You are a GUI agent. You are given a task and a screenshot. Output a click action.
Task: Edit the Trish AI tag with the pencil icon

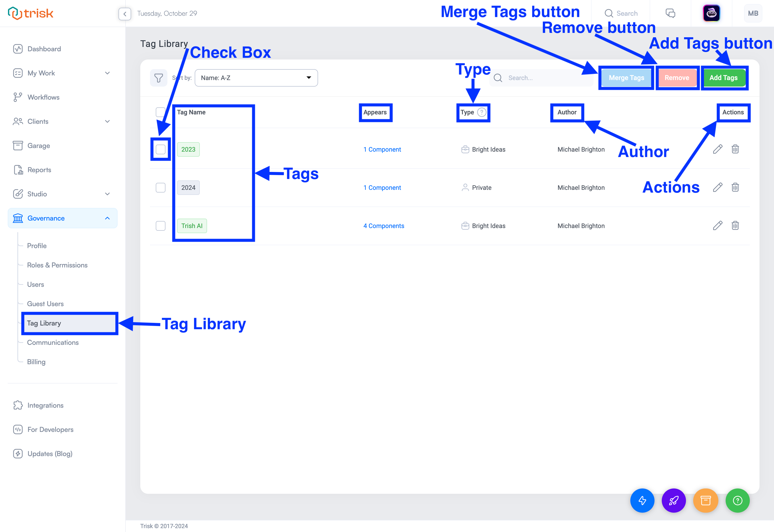point(718,226)
